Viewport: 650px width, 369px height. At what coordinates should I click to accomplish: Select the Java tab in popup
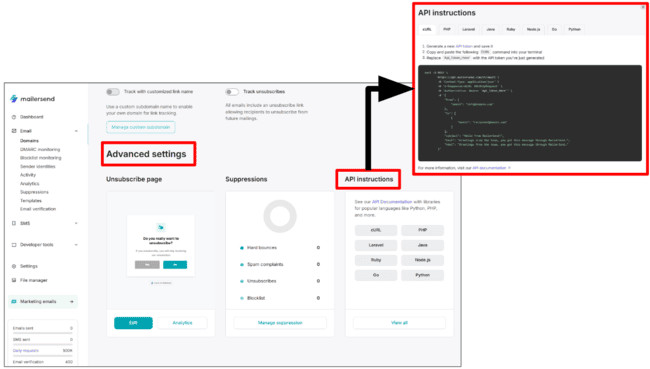490,29
